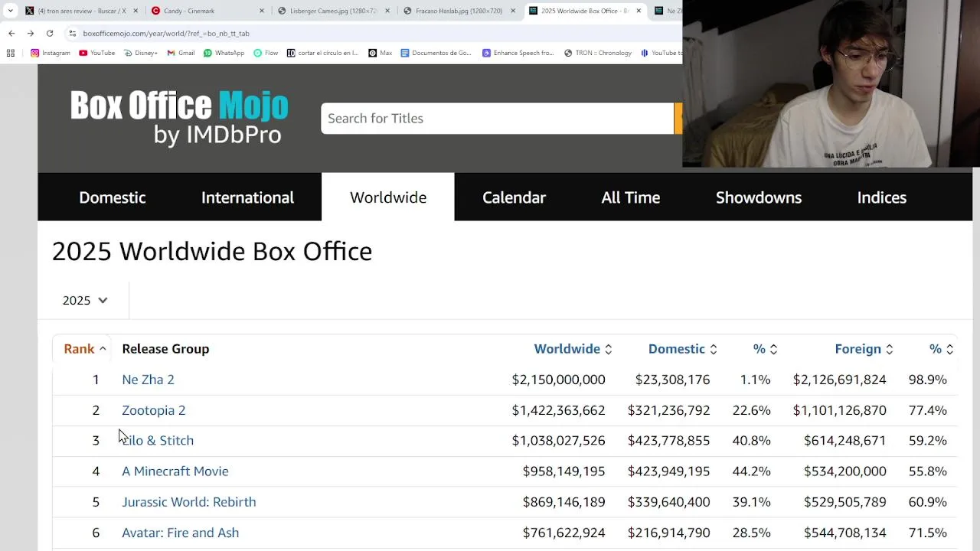
Task: Open the tab search dropdown arrow
Action: pos(11,11)
